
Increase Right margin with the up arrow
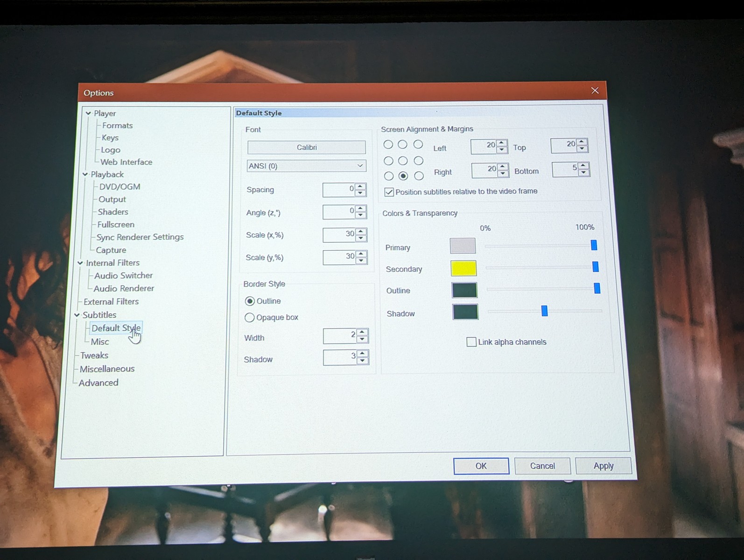[503, 167]
